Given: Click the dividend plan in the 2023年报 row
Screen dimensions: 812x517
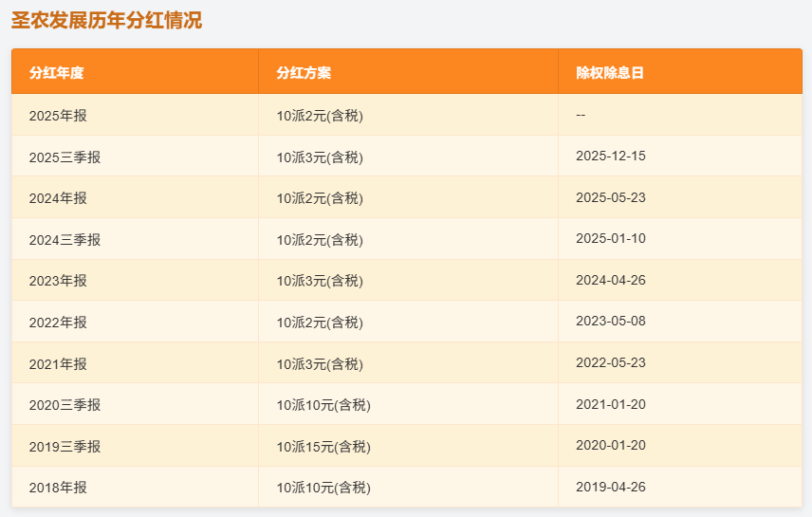Looking at the screenshot, I should (x=320, y=281).
